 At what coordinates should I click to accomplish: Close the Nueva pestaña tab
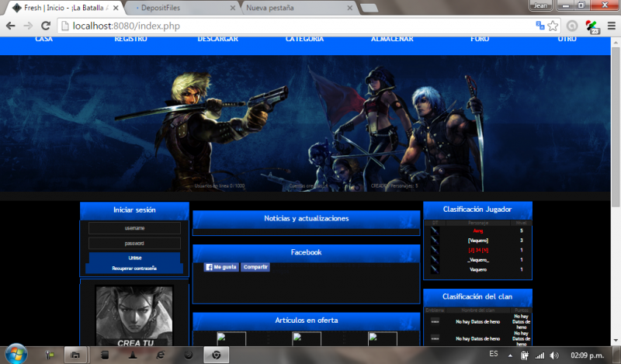tap(350, 8)
